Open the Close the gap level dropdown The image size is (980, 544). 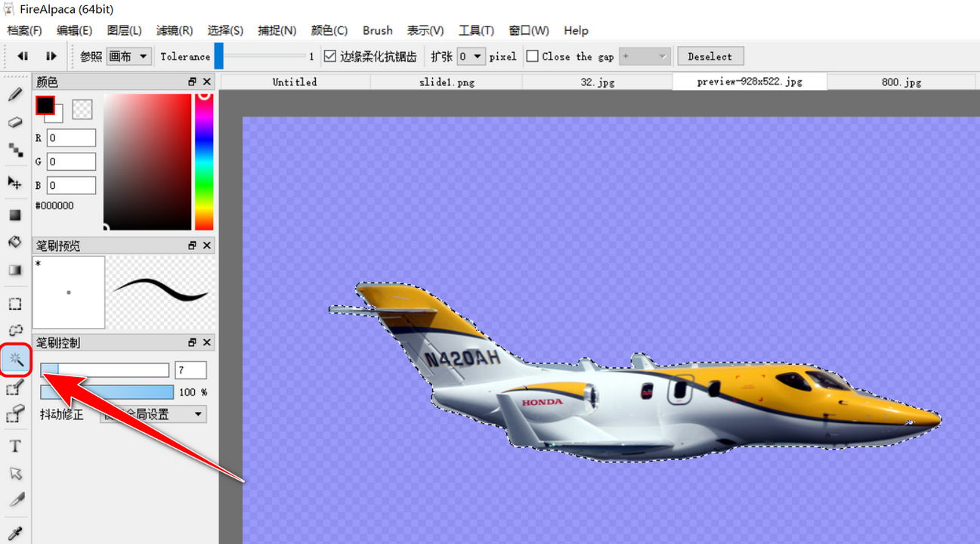pyautogui.click(x=645, y=56)
